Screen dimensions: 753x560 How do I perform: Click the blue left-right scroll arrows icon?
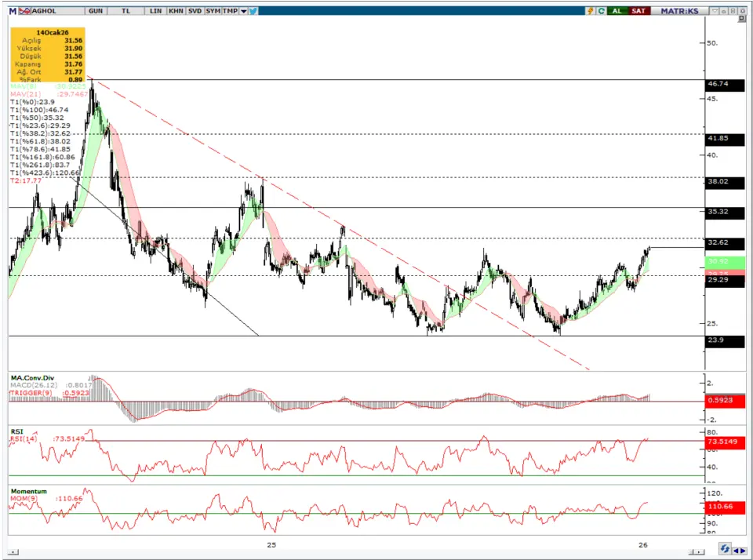point(740,550)
